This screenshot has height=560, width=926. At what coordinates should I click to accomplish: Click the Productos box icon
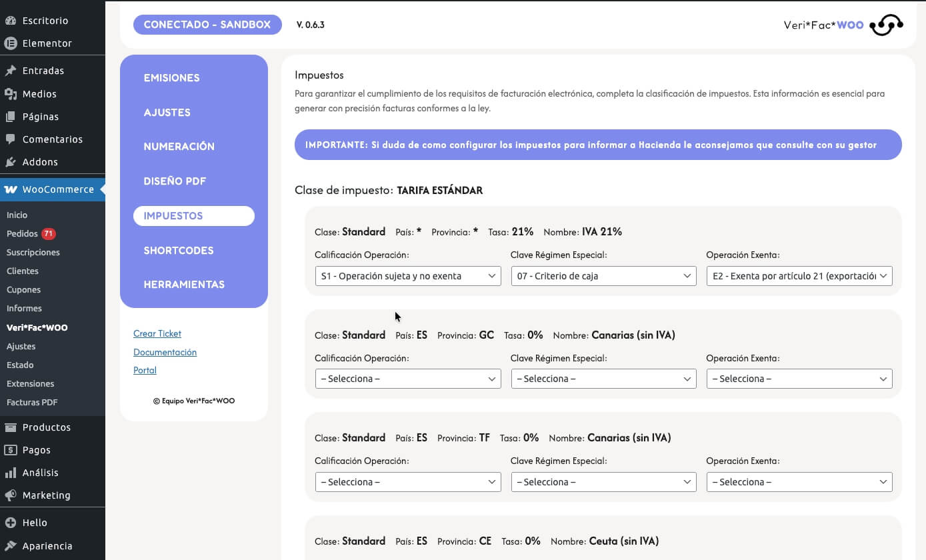(x=11, y=427)
